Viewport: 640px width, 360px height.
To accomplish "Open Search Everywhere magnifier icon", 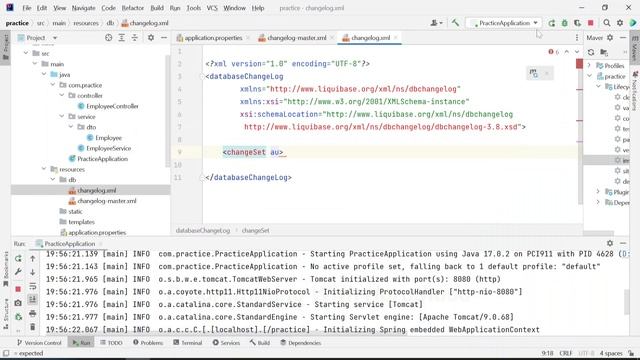I will pos(607,23).
